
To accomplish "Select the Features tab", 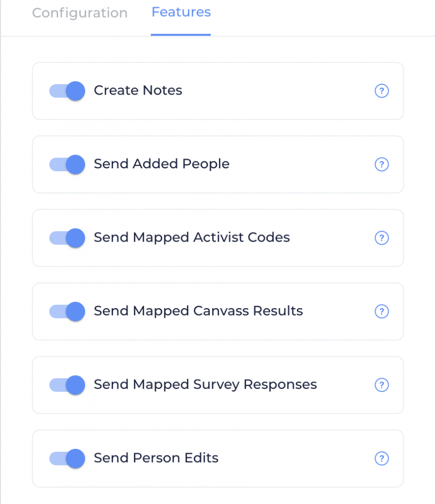I will pyautogui.click(x=181, y=12).
